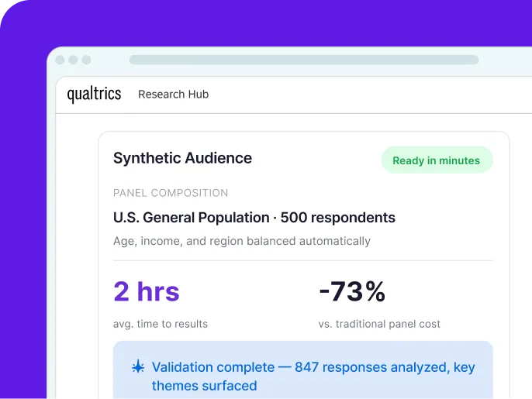Click the green Ready in minutes badge
This screenshot has width=532, height=399.
(x=436, y=160)
